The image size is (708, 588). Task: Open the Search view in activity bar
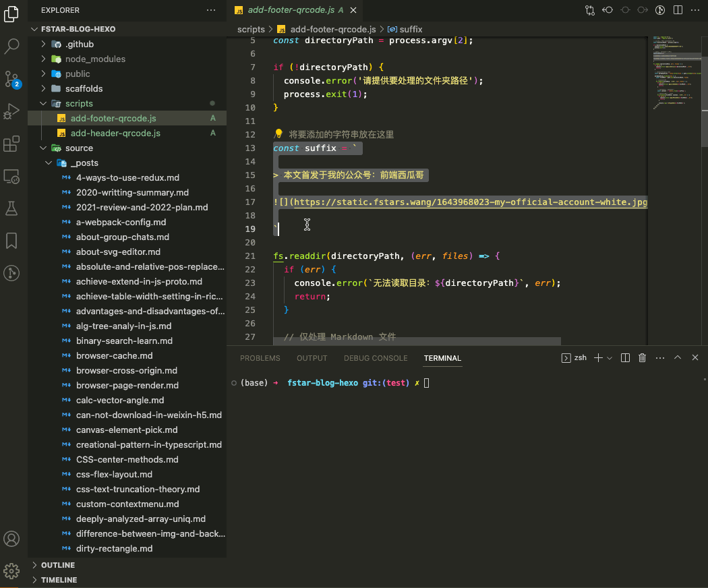tap(11, 46)
